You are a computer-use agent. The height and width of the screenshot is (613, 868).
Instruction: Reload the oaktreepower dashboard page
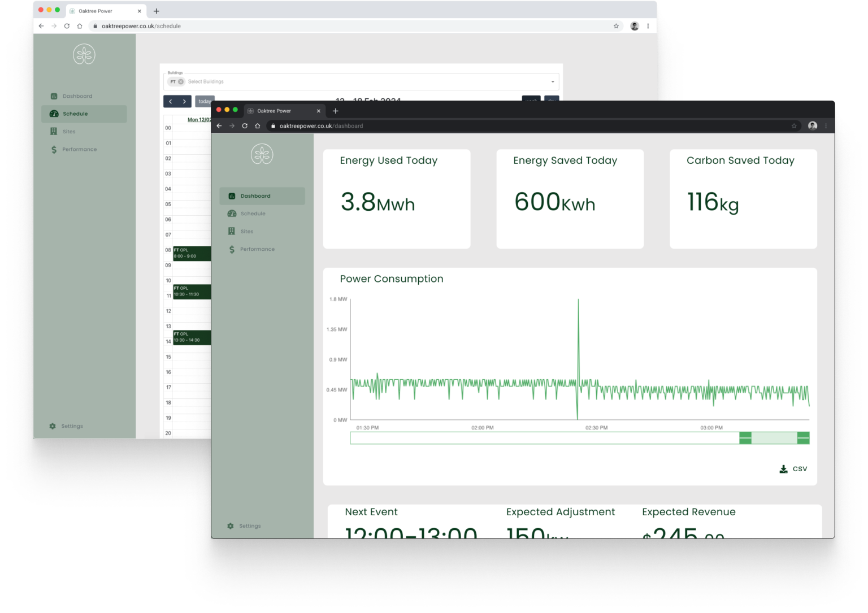pos(245,126)
